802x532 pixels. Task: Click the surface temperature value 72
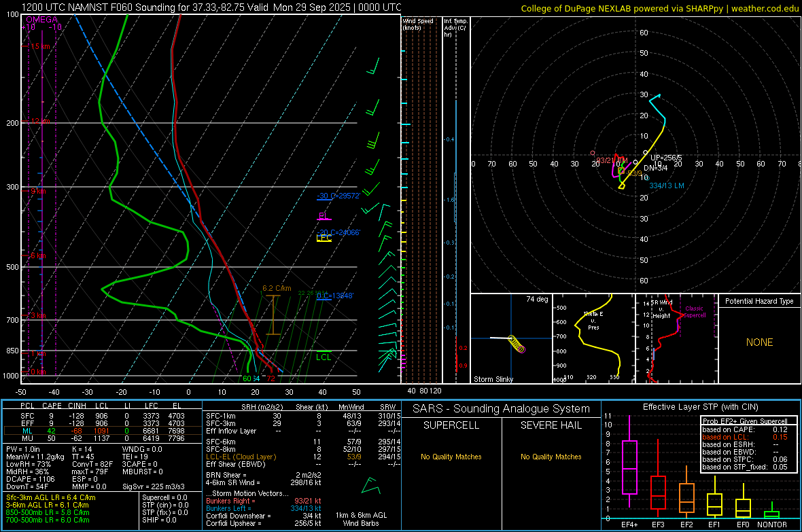point(271,378)
